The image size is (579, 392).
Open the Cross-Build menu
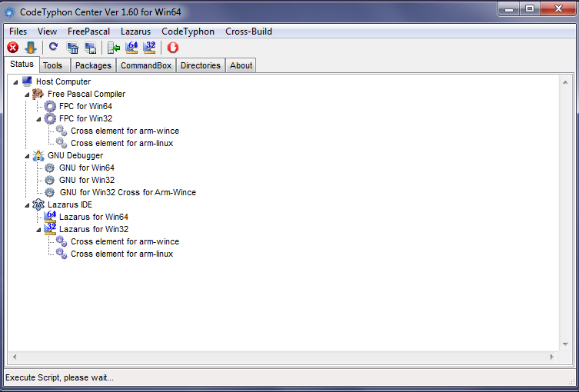coord(248,32)
